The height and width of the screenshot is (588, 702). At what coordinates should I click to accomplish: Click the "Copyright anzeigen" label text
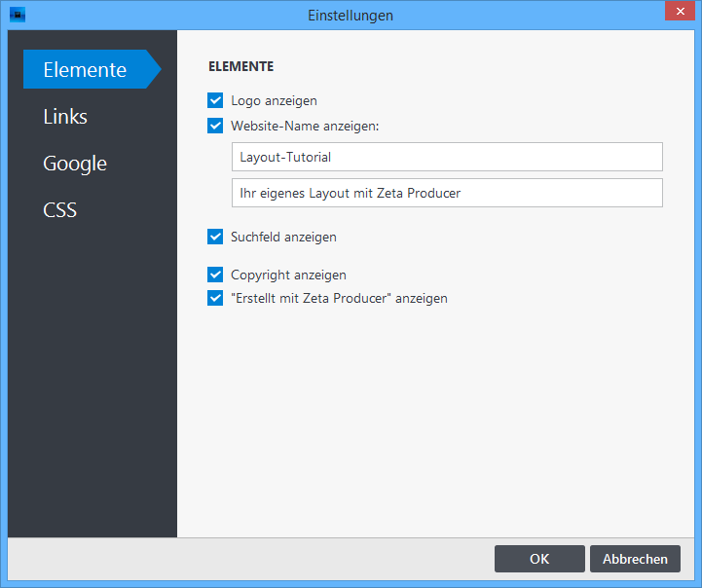pyautogui.click(x=288, y=275)
